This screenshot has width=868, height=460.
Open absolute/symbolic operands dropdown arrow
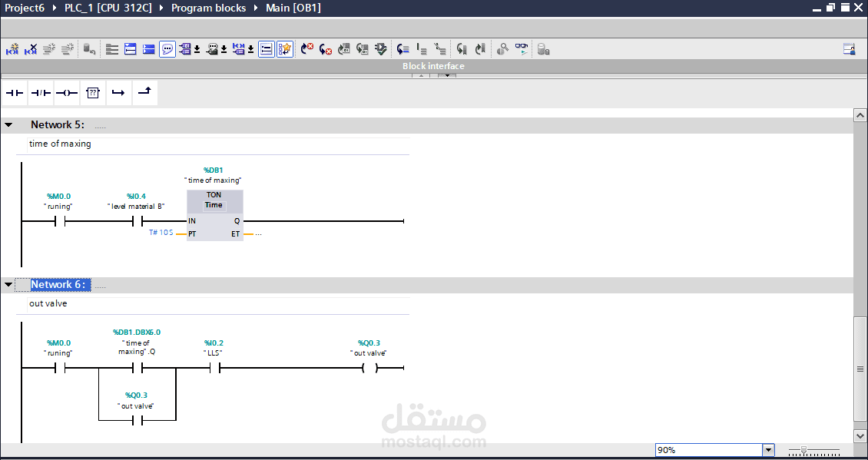pyautogui.click(x=197, y=49)
